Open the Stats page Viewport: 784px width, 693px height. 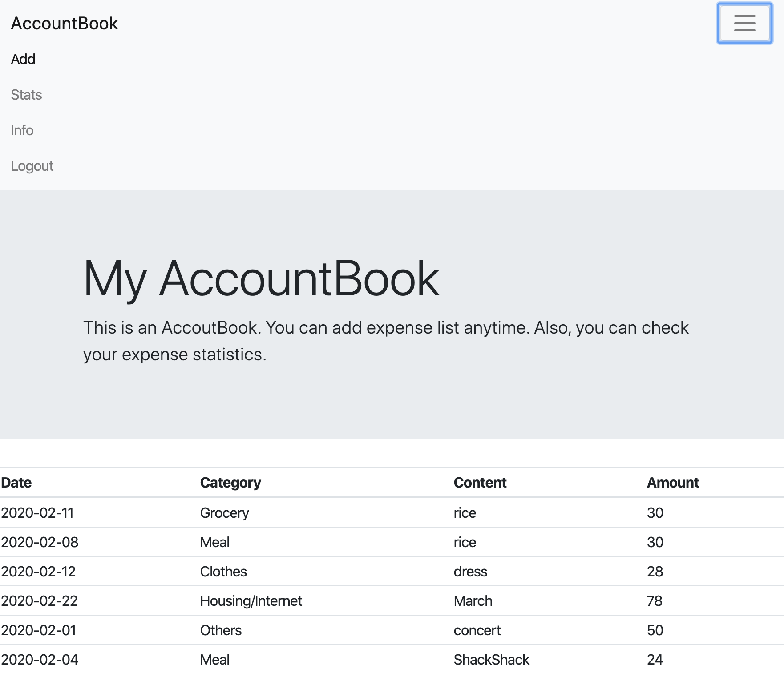coord(26,94)
